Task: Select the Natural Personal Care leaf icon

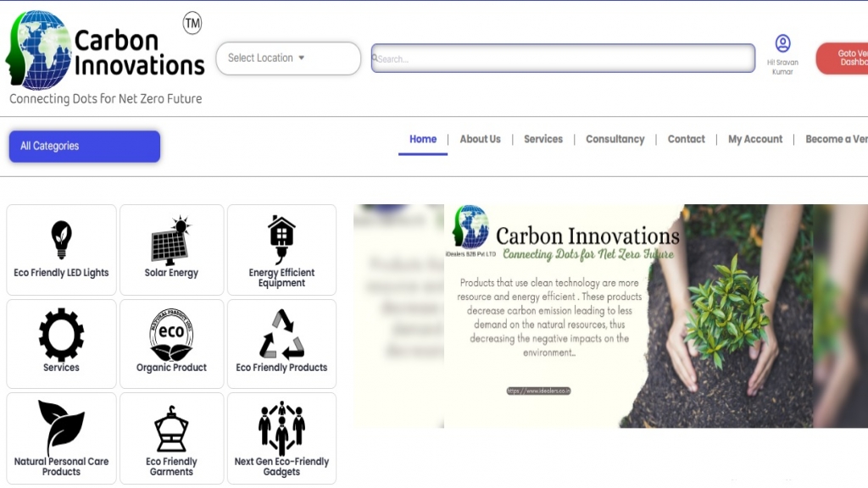Action: point(61,427)
